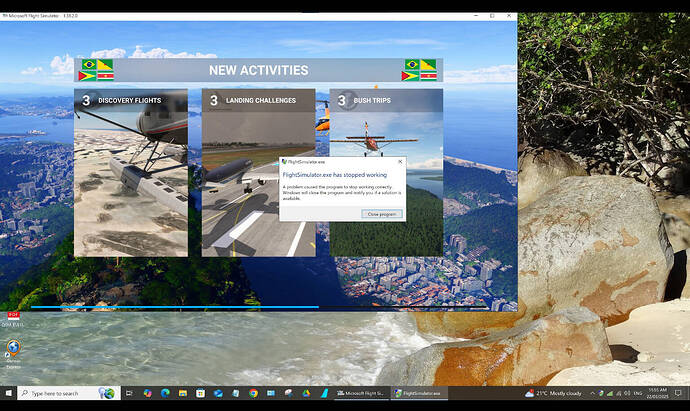Screen dimensions: 690x411
Task: Open the weather widget showing 21°C
Action: coord(553,393)
